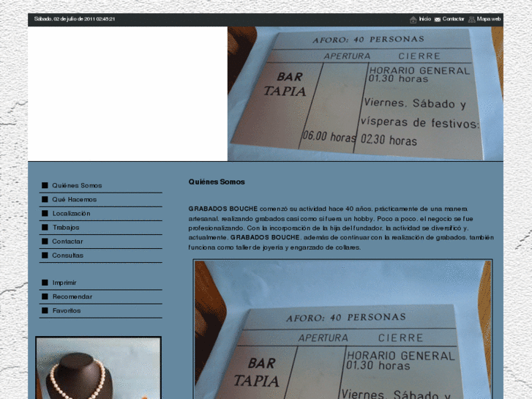The image size is (532, 399).
Task: Click the black square bullet beside Quiénes Somos
Action: click(45, 185)
